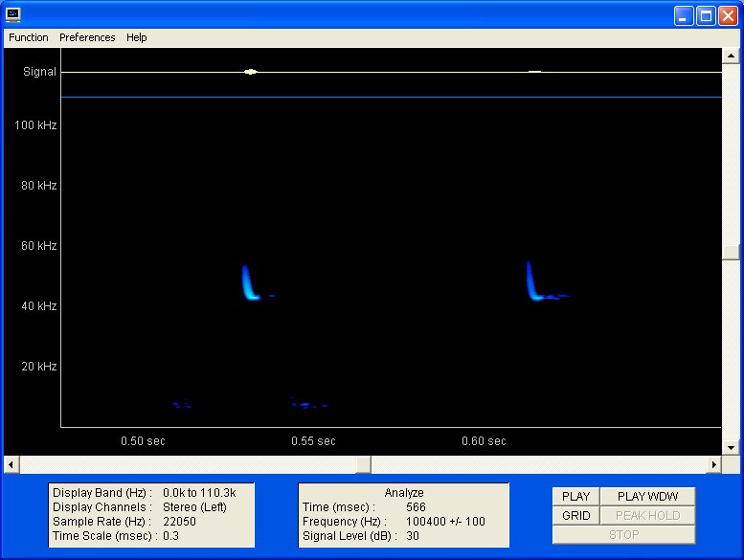Click the second bat call on the spectrogram
This screenshot has width=744, height=560.
coord(531,283)
